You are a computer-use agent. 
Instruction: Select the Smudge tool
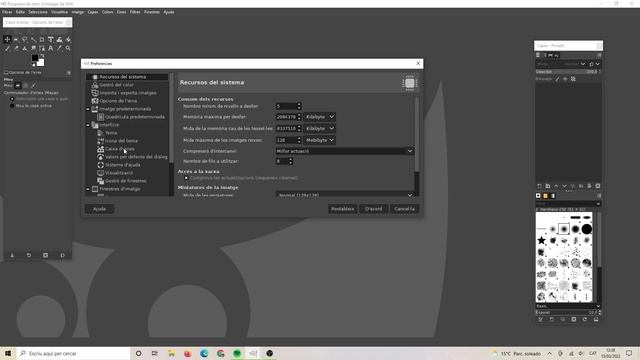33,48
